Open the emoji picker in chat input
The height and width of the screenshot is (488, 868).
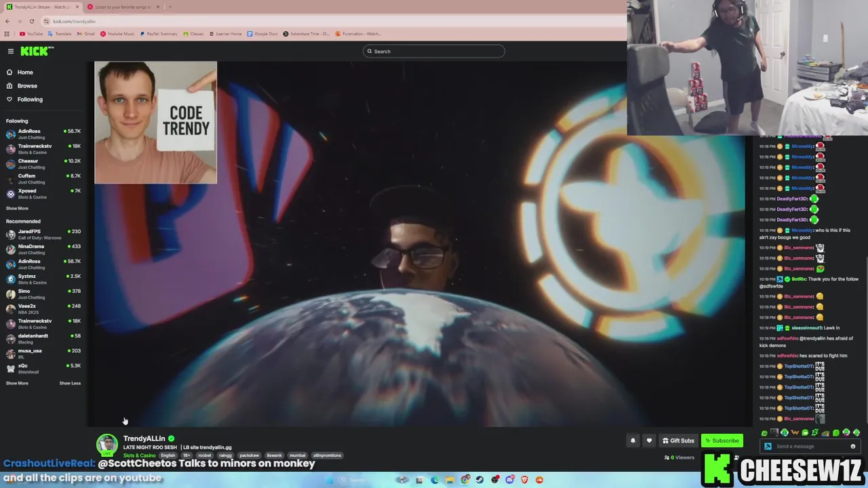coord(853,446)
